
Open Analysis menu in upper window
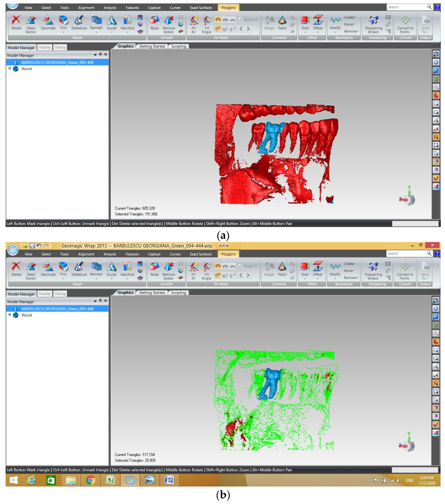[110, 8]
